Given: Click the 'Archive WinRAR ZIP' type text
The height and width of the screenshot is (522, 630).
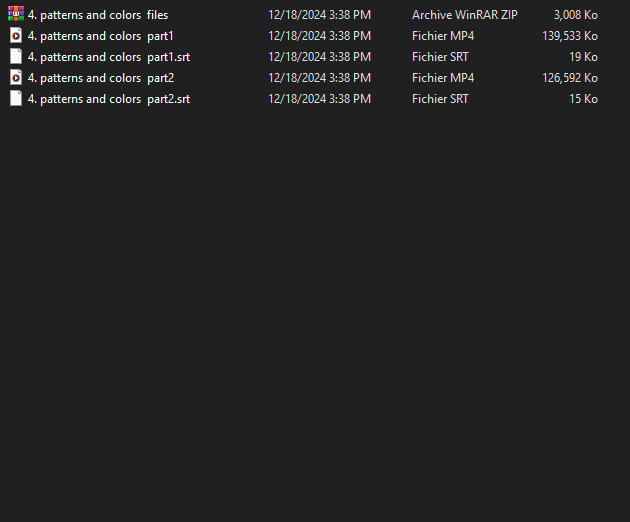Looking at the screenshot, I should (464, 15).
